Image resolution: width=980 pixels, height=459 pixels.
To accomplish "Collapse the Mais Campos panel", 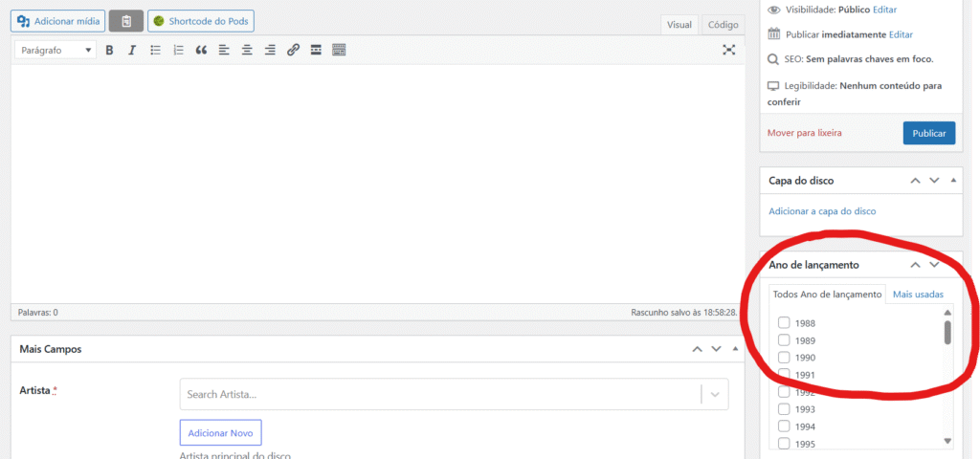I will tap(735, 350).
